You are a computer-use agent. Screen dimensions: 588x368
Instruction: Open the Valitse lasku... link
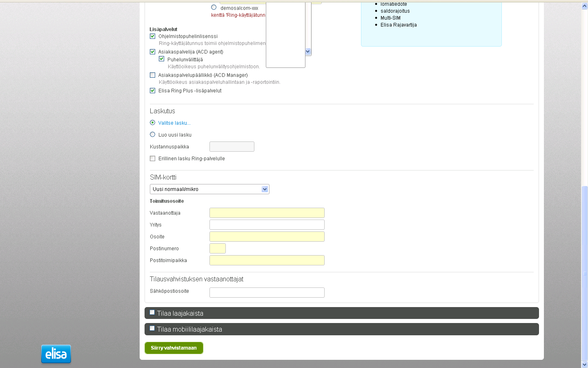click(174, 123)
